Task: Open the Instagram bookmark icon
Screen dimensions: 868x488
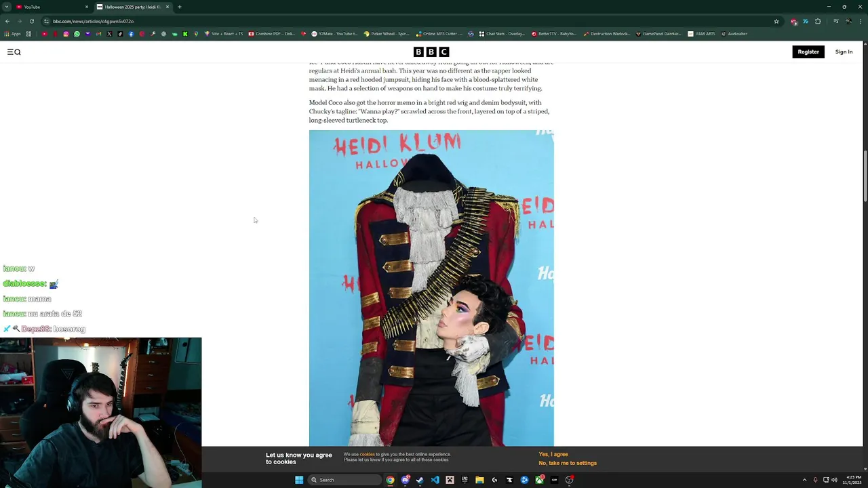Action: coord(66,34)
